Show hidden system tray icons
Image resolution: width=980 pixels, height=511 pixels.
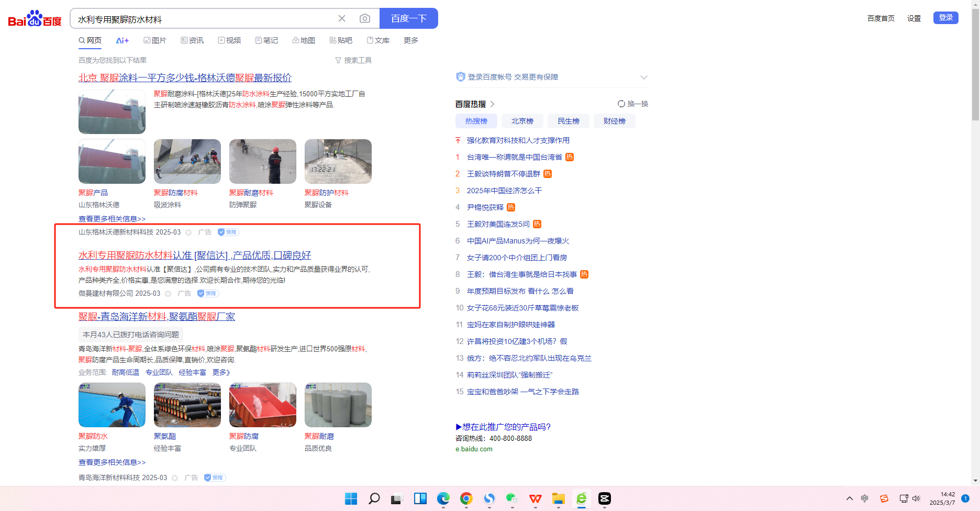pyautogui.click(x=850, y=498)
